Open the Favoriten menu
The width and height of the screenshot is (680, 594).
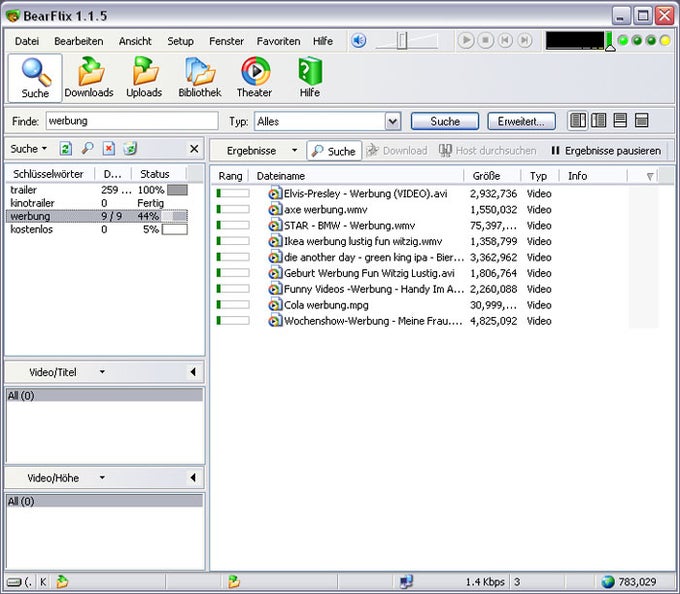pyautogui.click(x=278, y=41)
